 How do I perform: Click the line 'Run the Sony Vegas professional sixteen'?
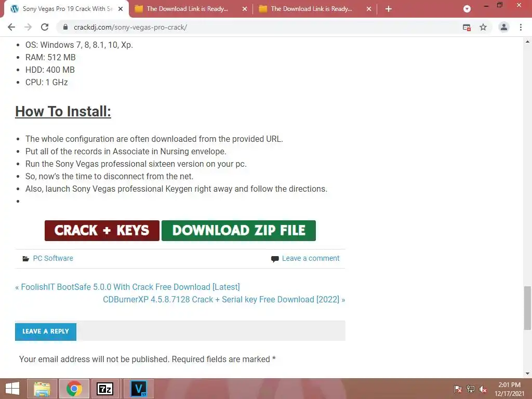click(136, 164)
